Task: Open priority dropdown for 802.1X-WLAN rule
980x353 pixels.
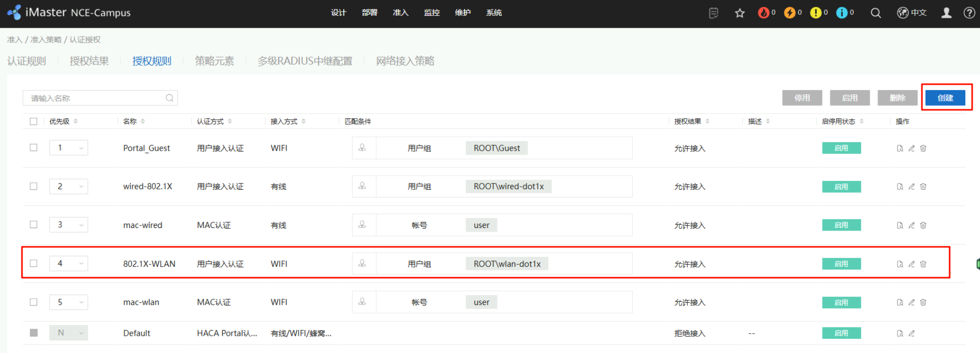Action: point(81,264)
